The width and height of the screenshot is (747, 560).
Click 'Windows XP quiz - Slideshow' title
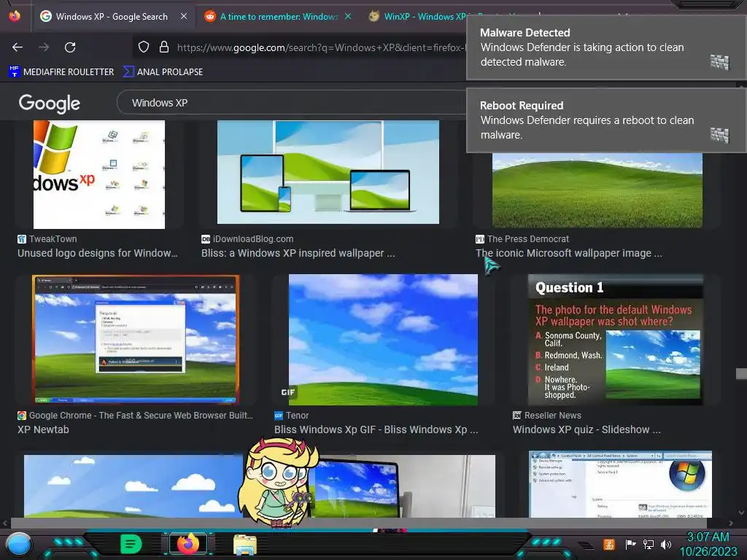(587, 429)
